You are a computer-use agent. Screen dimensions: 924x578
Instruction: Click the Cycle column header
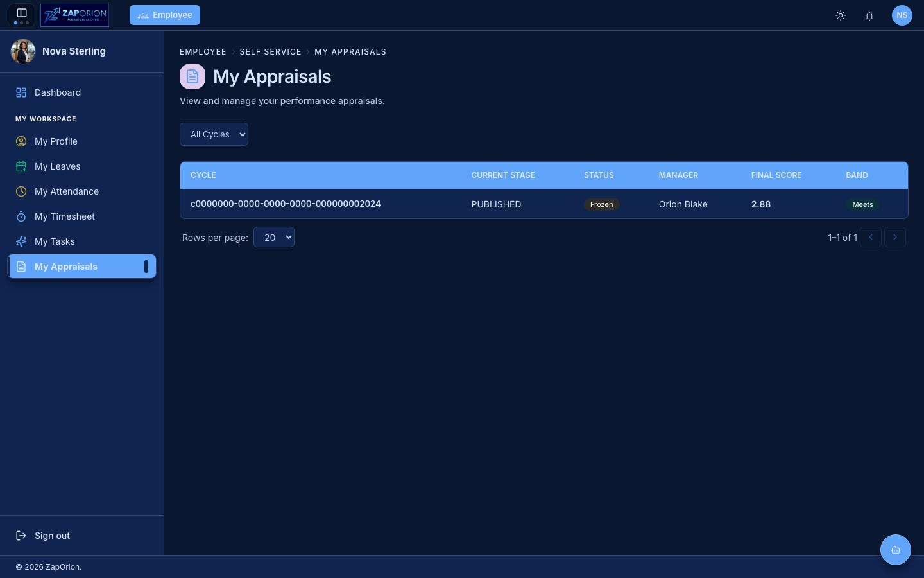tap(203, 175)
